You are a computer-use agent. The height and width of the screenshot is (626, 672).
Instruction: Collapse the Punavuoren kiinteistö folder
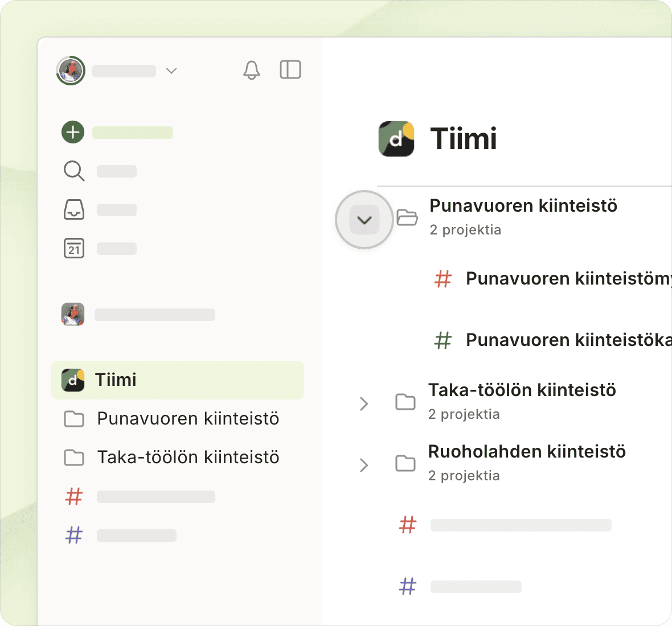pyautogui.click(x=364, y=220)
